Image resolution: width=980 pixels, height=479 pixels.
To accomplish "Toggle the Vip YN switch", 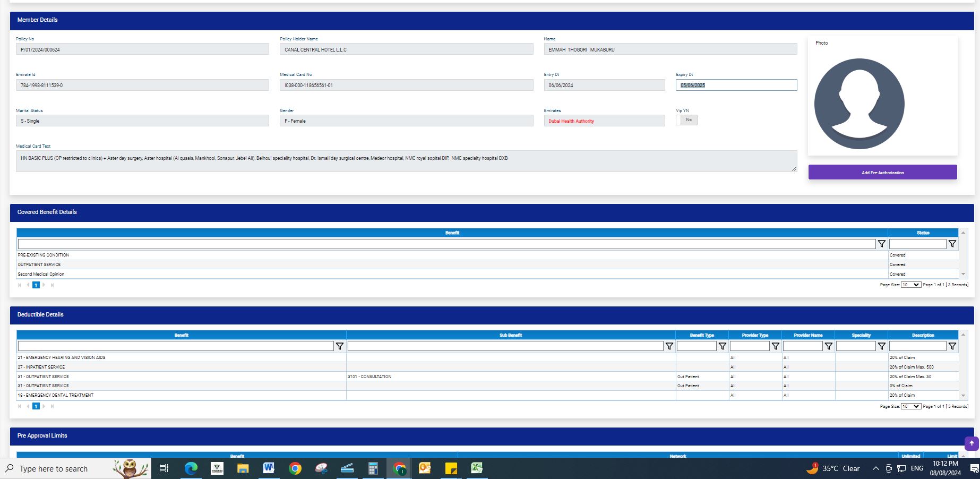I will (686, 120).
